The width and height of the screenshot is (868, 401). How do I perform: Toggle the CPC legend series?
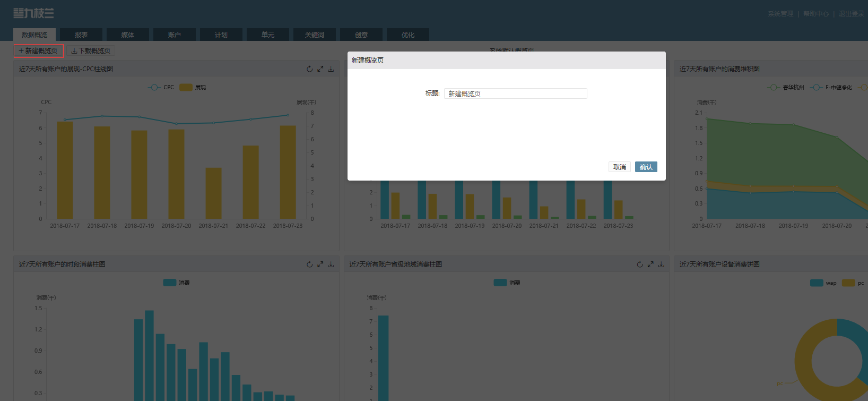coord(161,88)
